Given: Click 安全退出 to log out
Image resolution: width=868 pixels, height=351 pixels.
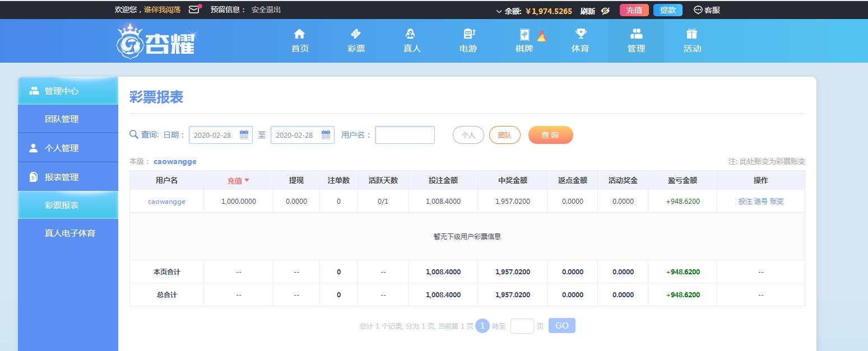Looking at the screenshot, I should pos(266,10).
